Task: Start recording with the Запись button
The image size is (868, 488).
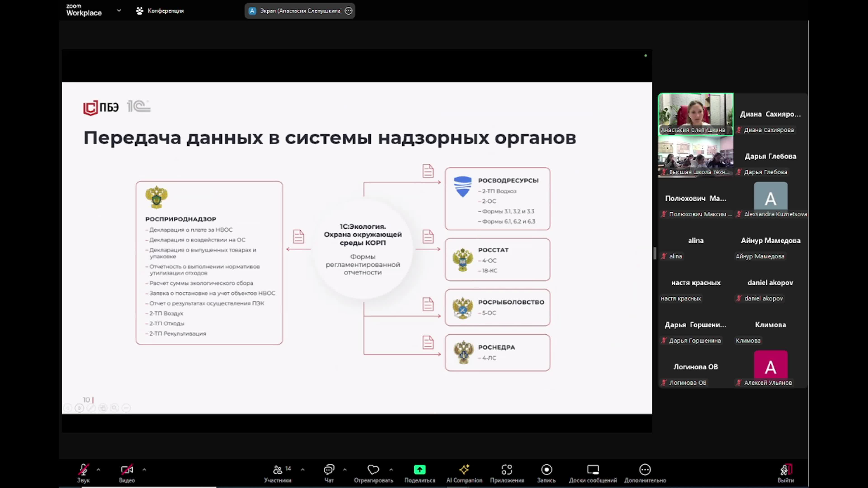Action: [x=546, y=473]
